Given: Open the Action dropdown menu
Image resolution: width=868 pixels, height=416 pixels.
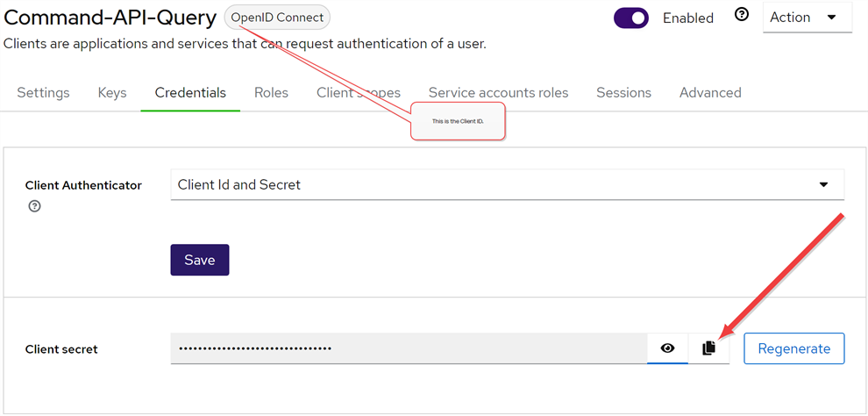Looking at the screenshot, I should pos(808,18).
